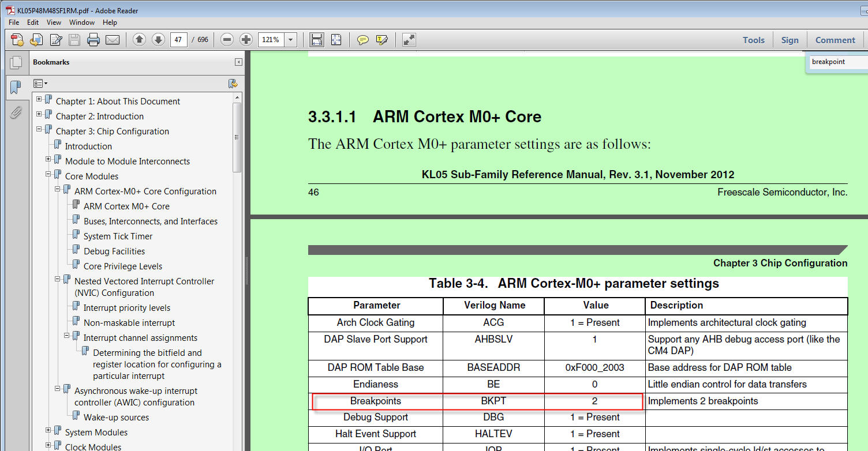Open the Window menu
The height and width of the screenshot is (451, 868).
[82, 22]
